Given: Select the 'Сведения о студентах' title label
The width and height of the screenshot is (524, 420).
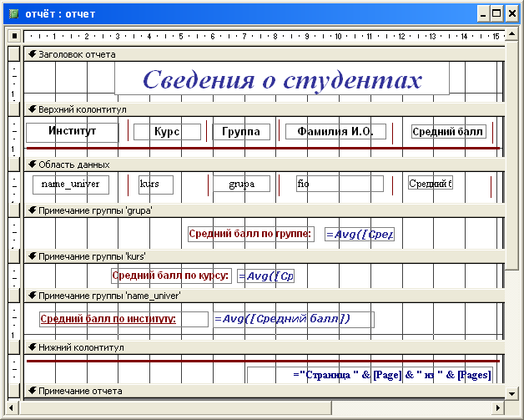Looking at the screenshot, I should tap(282, 79).
